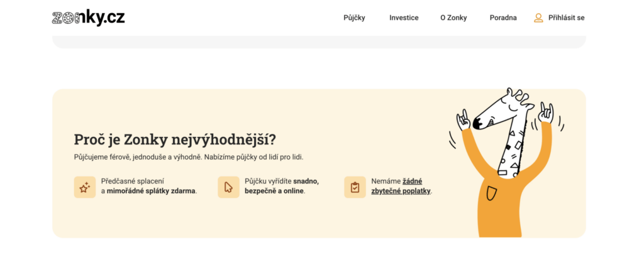Click the orange user profile icon
644x259 pixels.
pos(538,18)
